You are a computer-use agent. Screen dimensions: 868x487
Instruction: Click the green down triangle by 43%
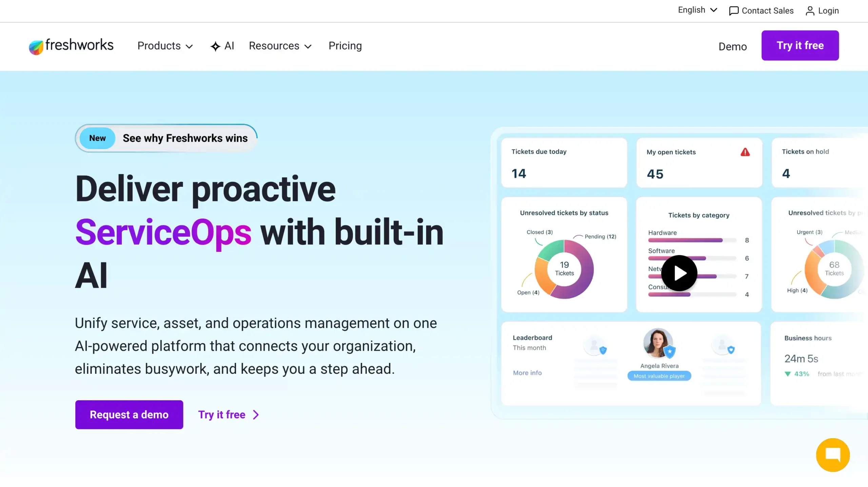point(788,374)
